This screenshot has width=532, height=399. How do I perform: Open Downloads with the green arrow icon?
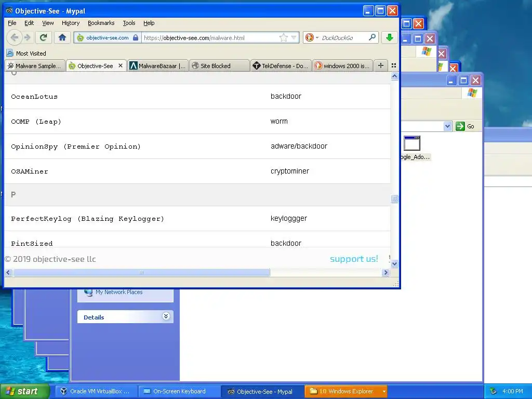(390, 37)
